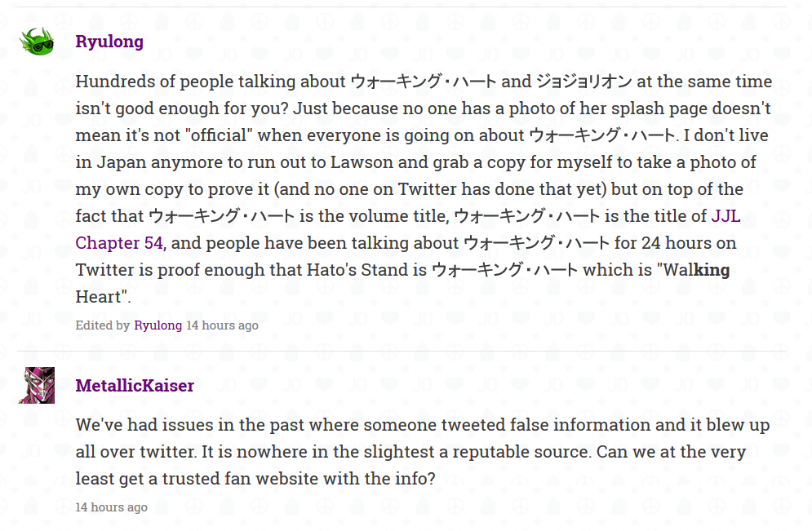Image resolution: width=812 pixels, height=531 pixels.
Task: Click the 'Edited by' label text
Action: [103, 325]
